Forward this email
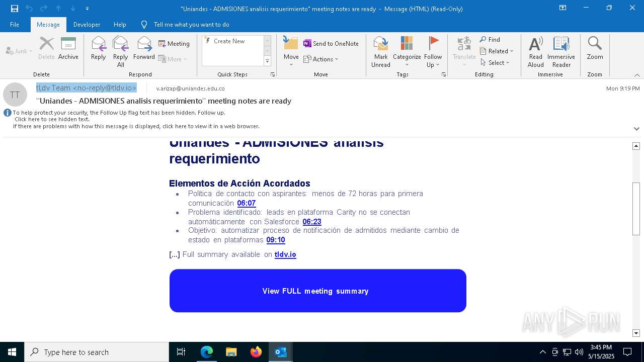 [144, 49]
